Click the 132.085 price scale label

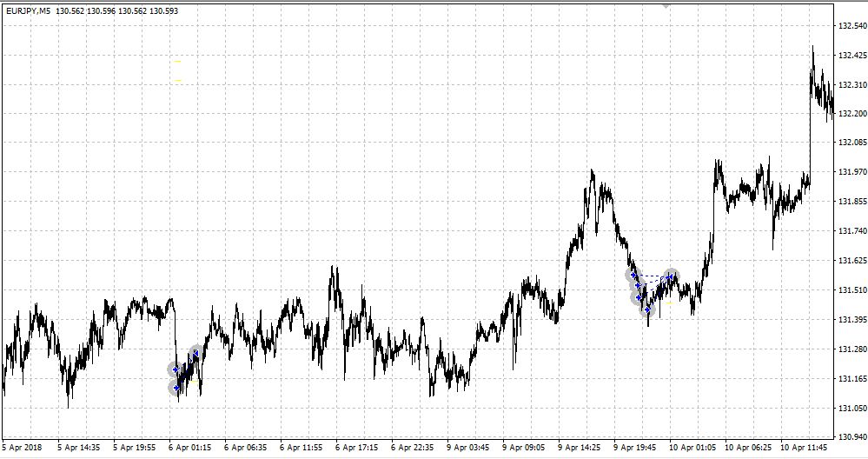[852, 143]
